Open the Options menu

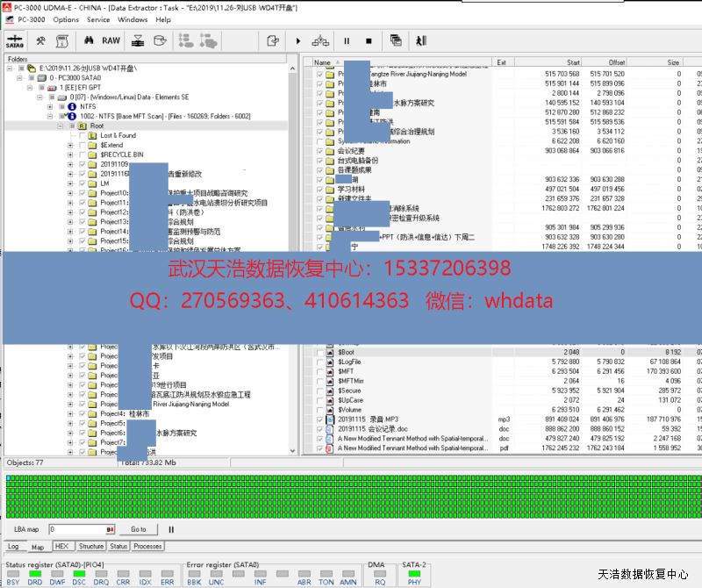pos(66,19)
